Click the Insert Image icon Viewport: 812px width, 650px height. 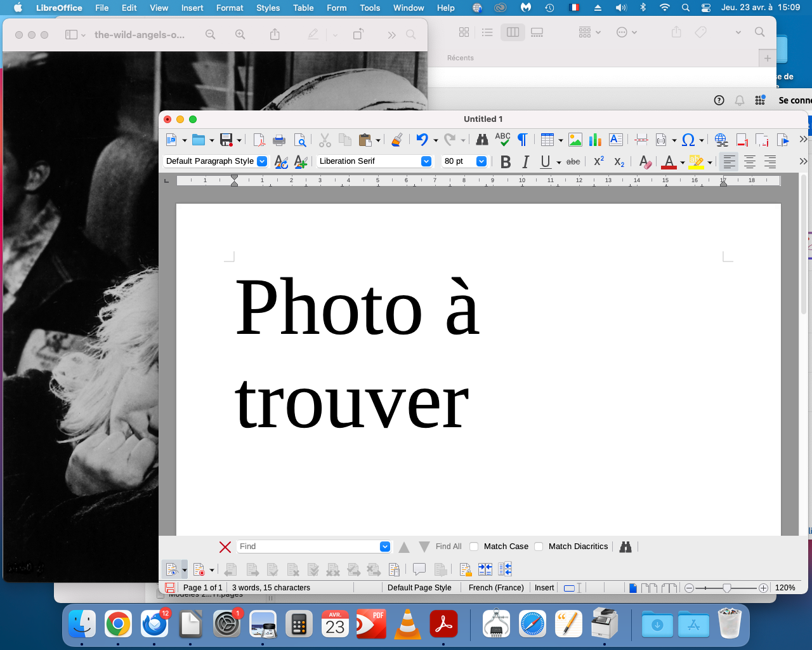click(575, 140)
